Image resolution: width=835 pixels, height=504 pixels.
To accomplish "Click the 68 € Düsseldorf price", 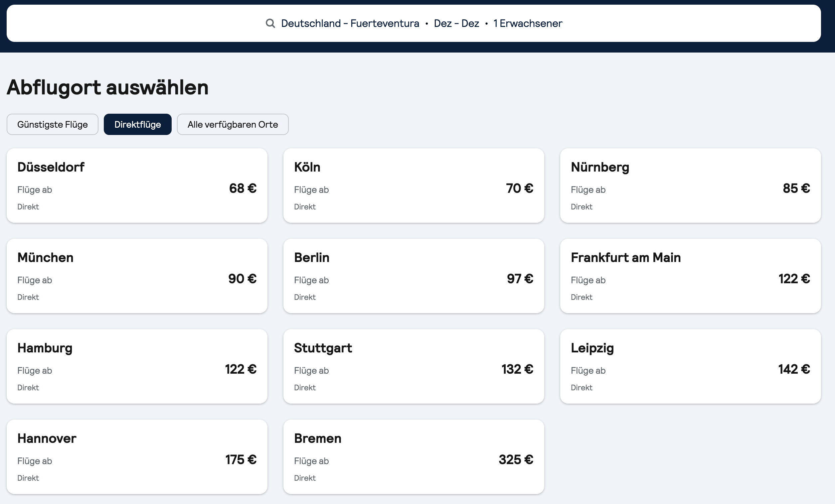I will pos(243,188).
